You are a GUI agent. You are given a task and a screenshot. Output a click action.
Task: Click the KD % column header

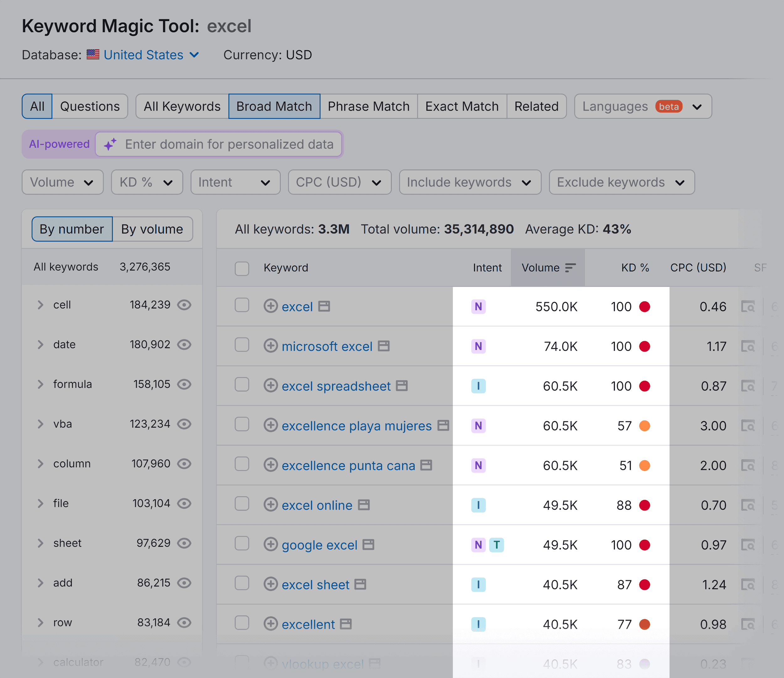pos(635,267)
